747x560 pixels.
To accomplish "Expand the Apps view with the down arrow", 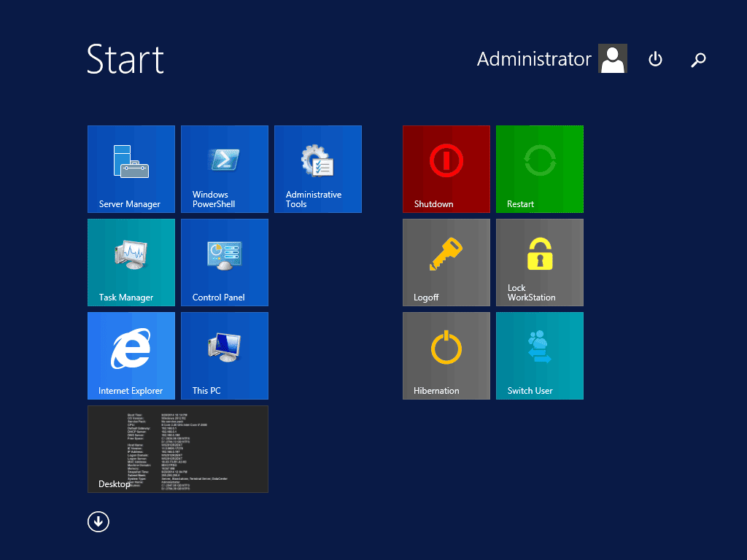I will (x=98, y=521).
